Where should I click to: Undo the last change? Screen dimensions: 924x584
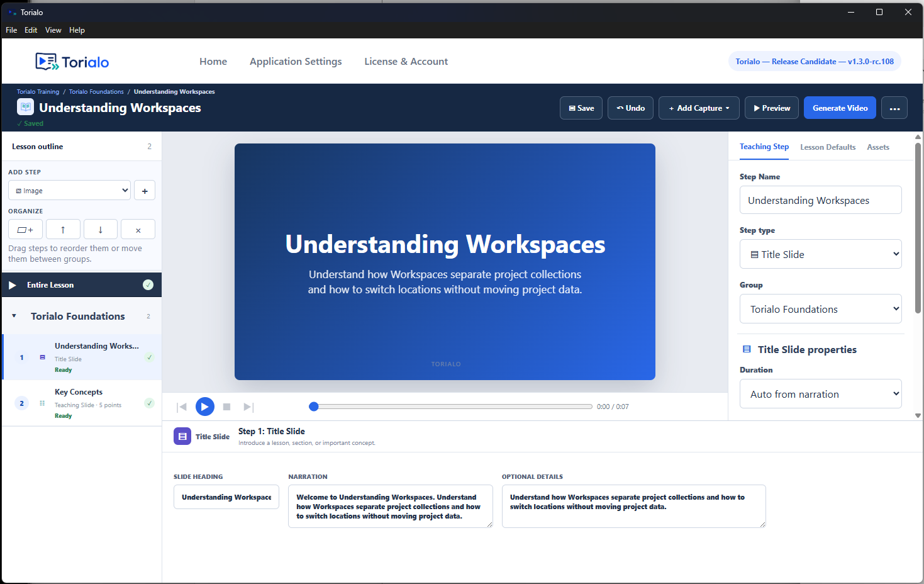click(630, 108)
